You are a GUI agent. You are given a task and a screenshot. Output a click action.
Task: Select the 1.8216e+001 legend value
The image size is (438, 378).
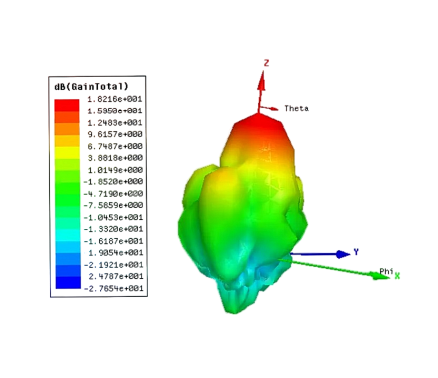pos(115,99)
